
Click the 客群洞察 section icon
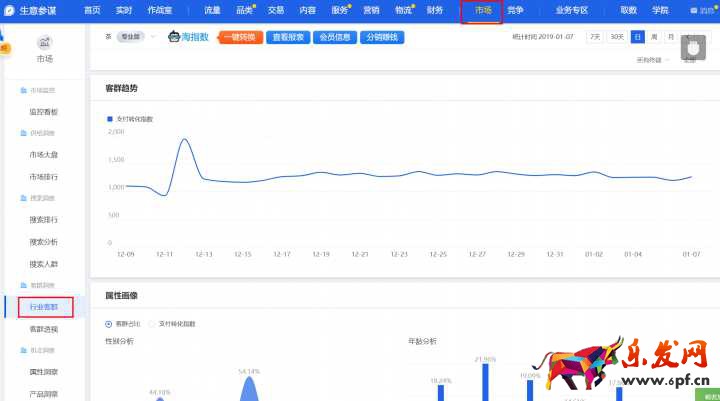23,285
